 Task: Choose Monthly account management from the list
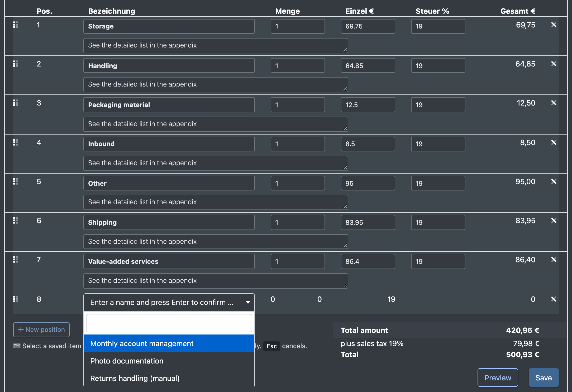coord(169,343)
